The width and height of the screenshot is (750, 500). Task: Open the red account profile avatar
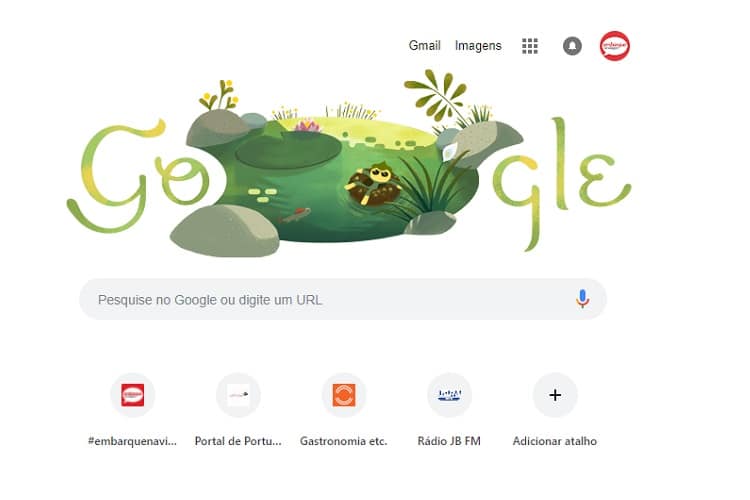pyautogui.click(x=615, y=46)
